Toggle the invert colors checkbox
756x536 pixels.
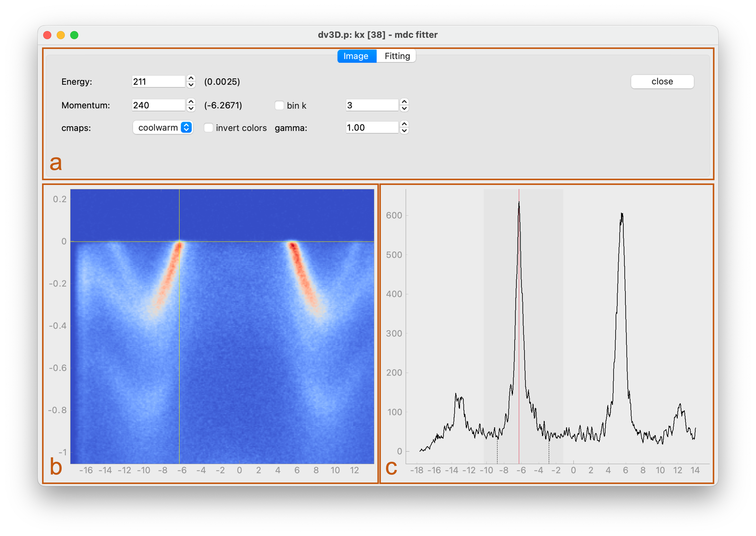tap(208, 128)
